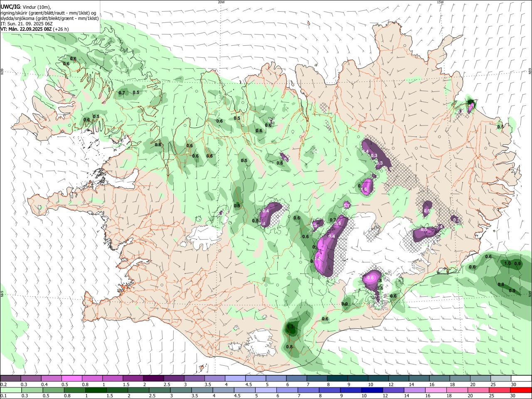Click the pale grey 25 swatch on snow scale
This screenshot has height=399, width=532.
tap(501, 378)
